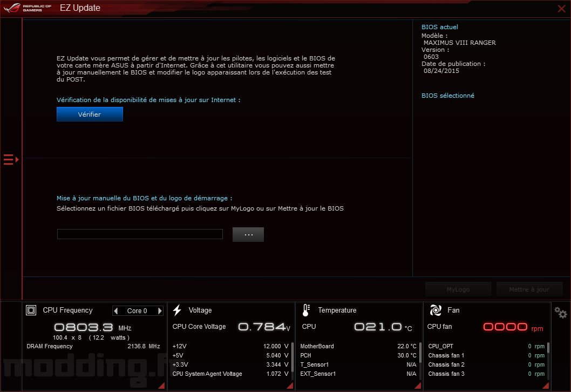This screenshot has width=571, height=392.
Task: Expand the CPU Frequency panel corner arrow
Action: (161, 386)
